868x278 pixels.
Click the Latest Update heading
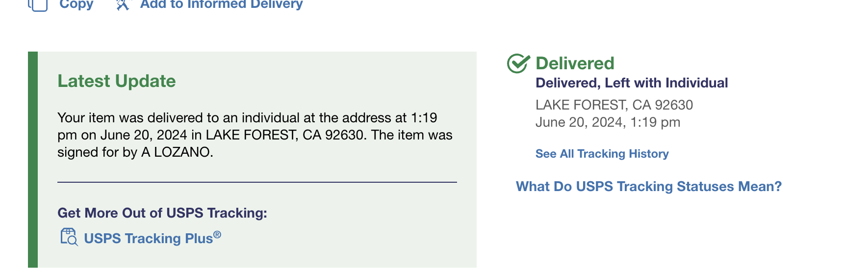(117, 81)
